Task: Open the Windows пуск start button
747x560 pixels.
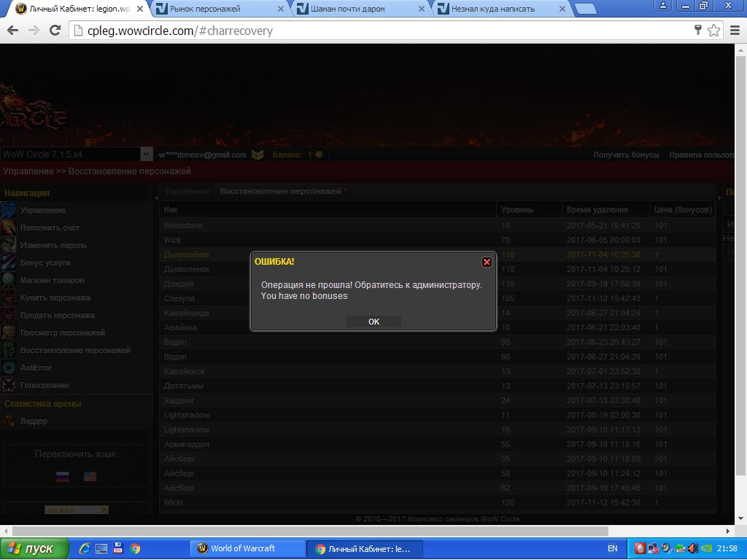Action: (34, 548)
